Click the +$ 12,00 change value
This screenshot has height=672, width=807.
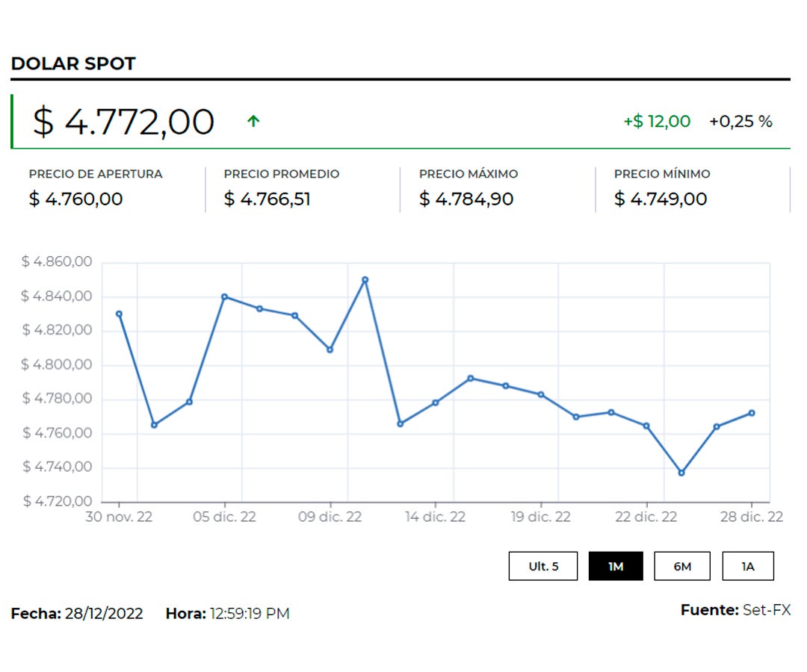(x=657, y=122)
